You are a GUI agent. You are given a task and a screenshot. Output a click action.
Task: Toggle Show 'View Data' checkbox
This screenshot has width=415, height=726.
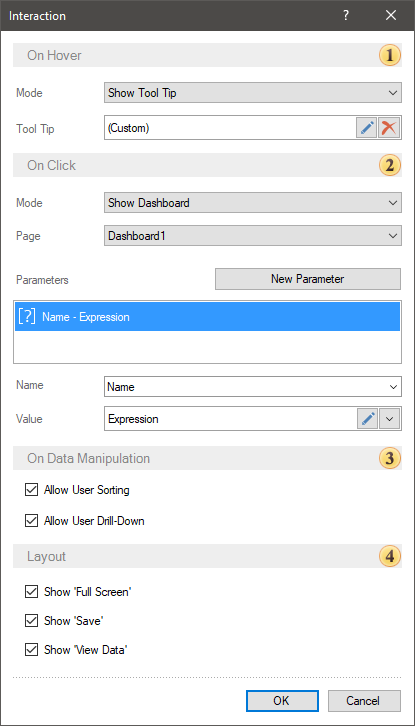pos(31,650)
